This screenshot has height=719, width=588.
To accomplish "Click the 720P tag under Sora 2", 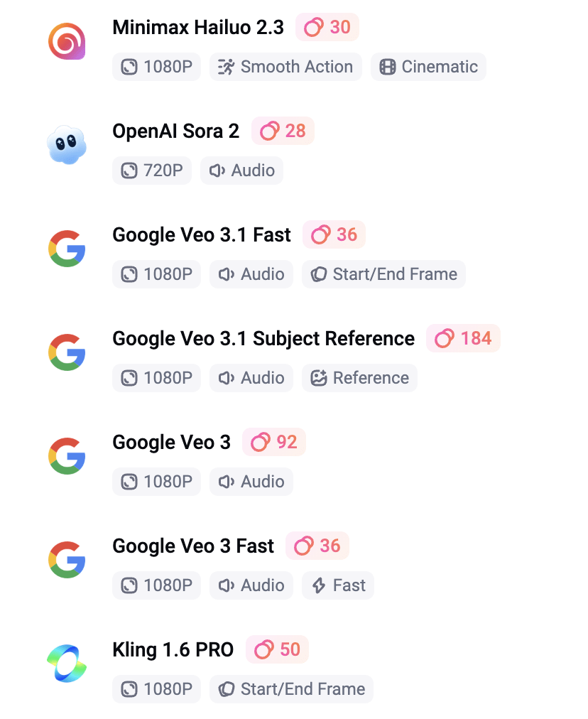I will click(152, 171).
